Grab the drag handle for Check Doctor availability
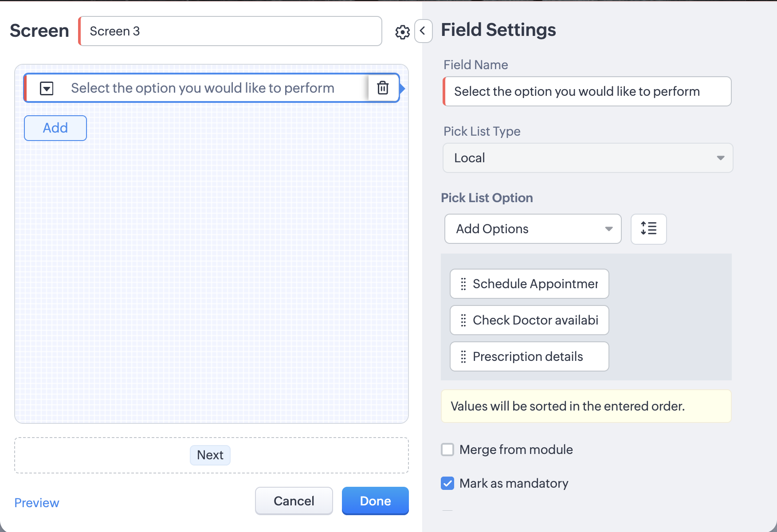 pos(463,320)
